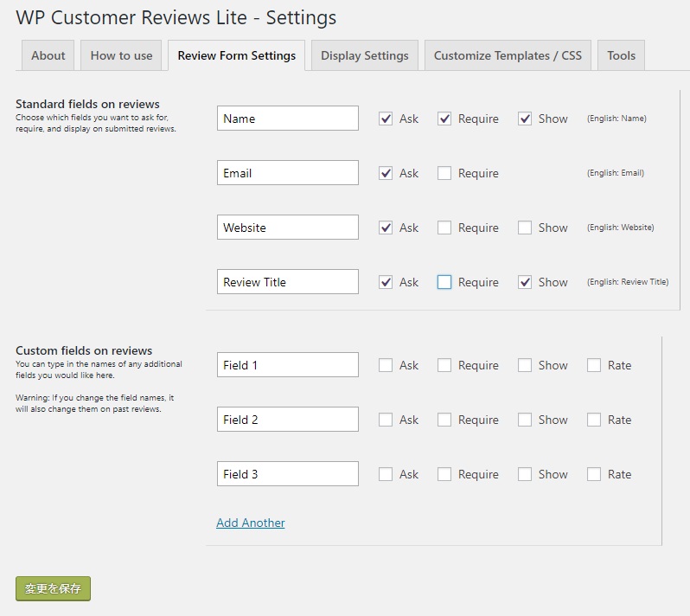Uncheck Ask for the Name field

(386, 119)
